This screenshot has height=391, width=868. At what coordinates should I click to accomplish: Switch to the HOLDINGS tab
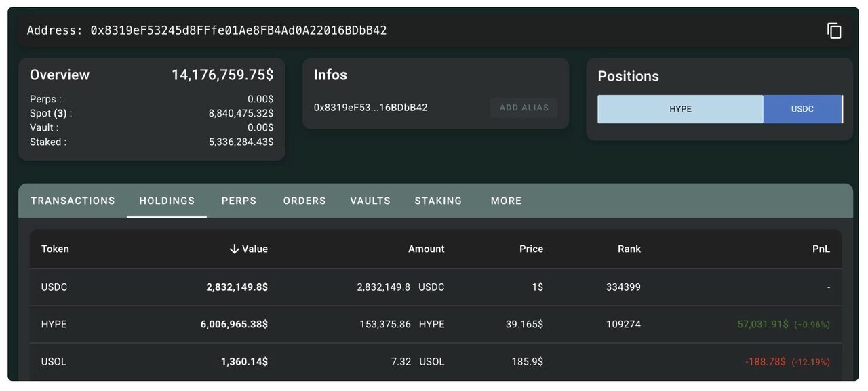pyautogui.click(x=167, y=201)
